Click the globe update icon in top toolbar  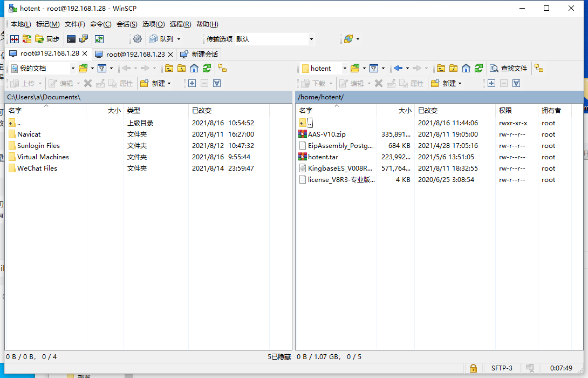coord(348,39)
